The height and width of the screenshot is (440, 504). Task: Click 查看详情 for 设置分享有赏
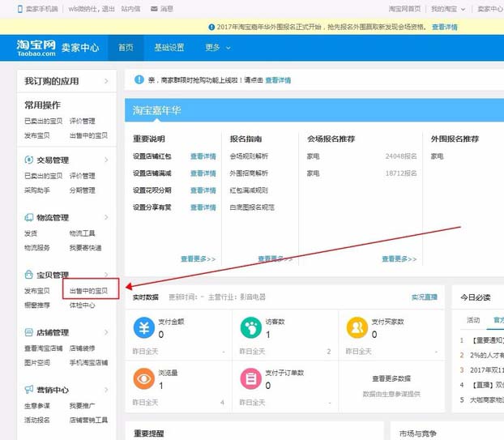[x=203, y=207]
